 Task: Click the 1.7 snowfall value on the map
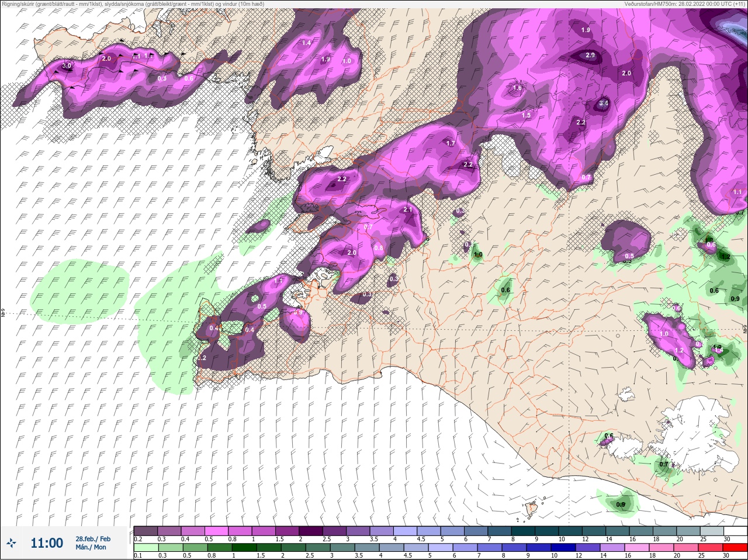[450, 143]
